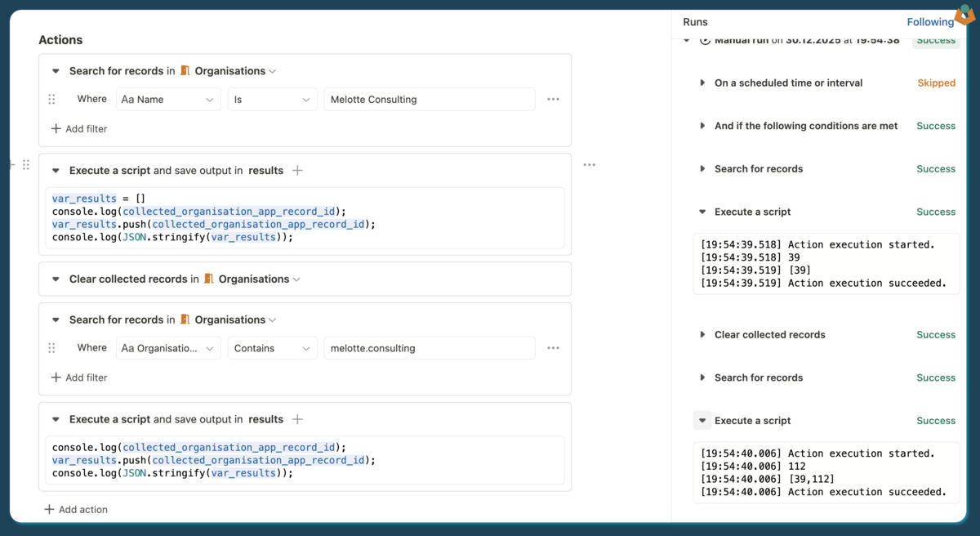Collapse the first Search for records action
This screenshot has width=980, height=536.
(x=56, y=71)
